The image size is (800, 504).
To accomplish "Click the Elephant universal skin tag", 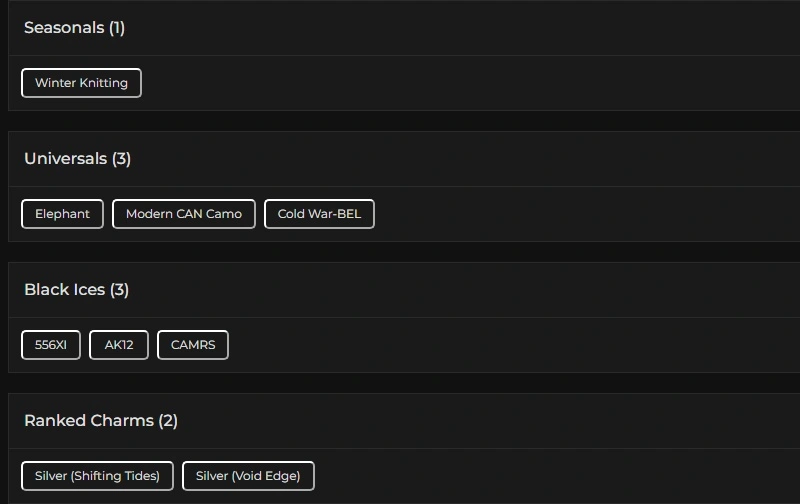I will 62,214.
